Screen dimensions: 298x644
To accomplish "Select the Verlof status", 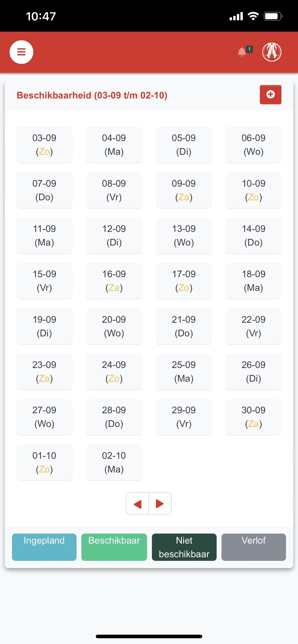I will click(x=254, y=547).
